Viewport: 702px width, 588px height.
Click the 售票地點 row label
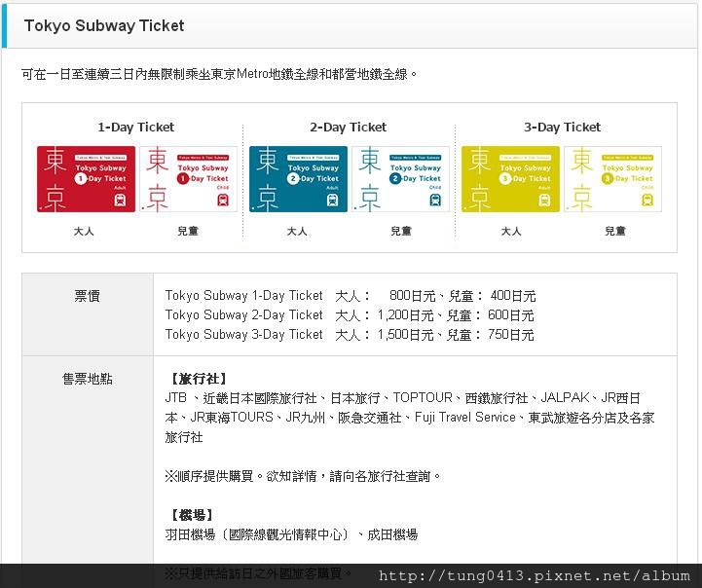88,379
